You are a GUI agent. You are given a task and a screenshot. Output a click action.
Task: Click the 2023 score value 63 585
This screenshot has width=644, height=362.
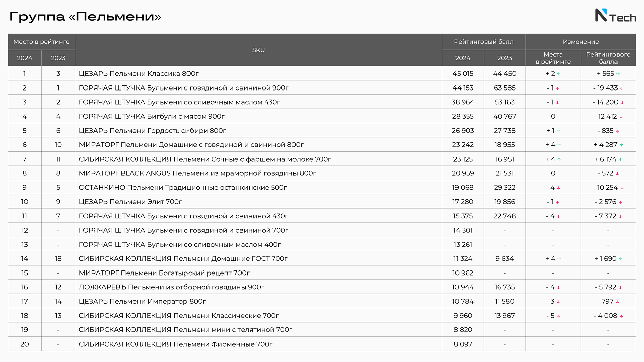[x=504, y=88]
